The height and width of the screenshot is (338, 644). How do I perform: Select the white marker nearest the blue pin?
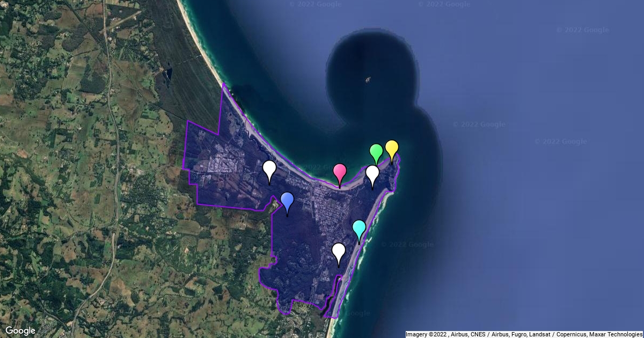pyautogui.click(x=269, y=170)
